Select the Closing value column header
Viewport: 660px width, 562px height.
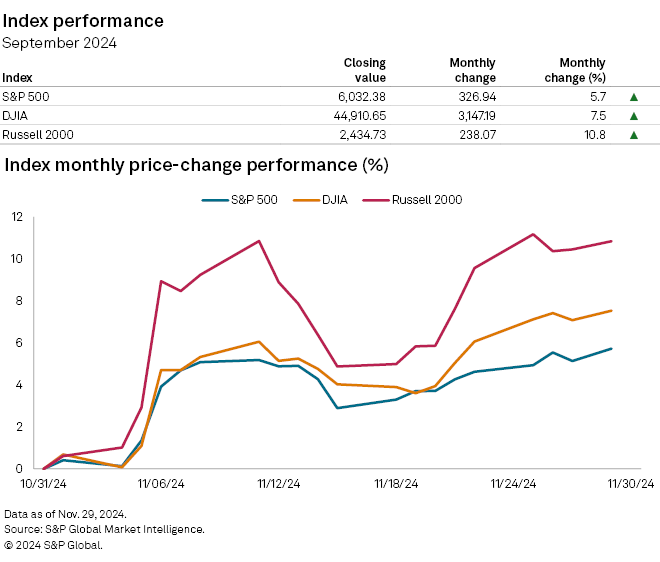pyautogui.click(x=364, y=70)
